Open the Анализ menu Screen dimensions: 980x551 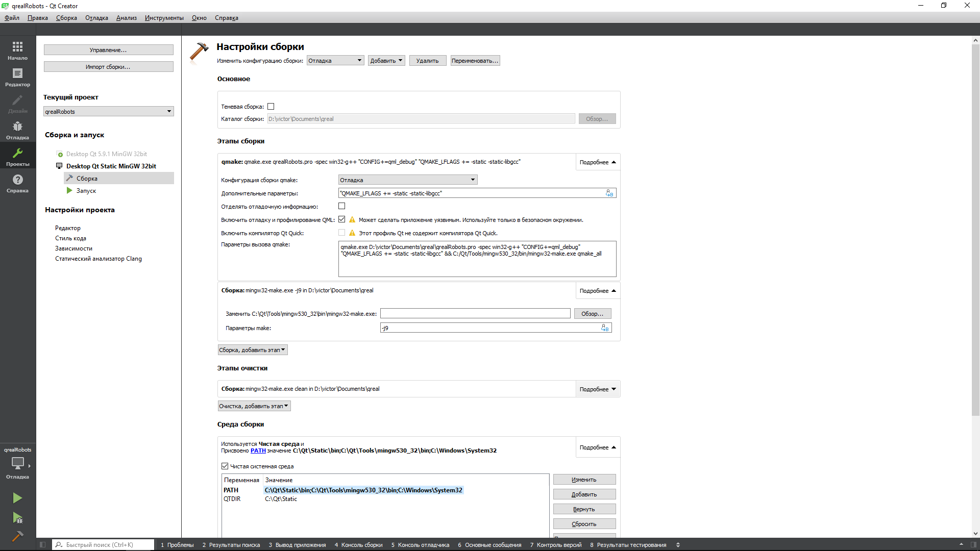point(126,18)
